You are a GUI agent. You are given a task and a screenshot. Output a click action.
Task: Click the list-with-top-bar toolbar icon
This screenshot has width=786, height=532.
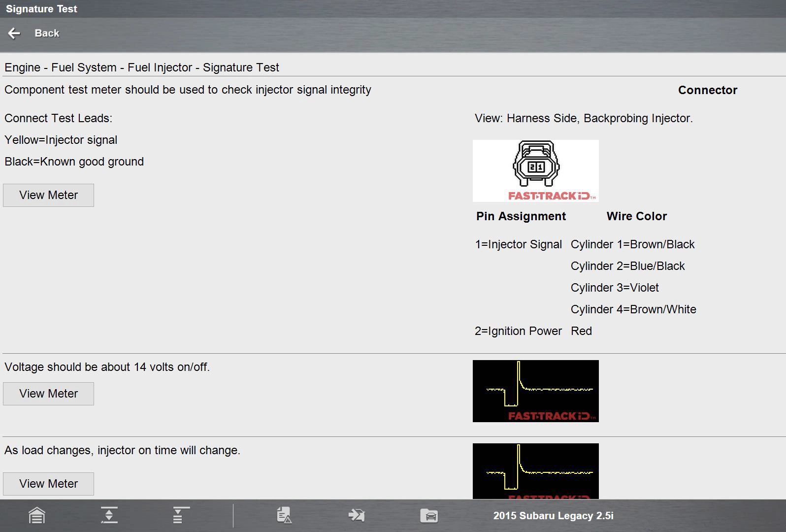(181, 515)
